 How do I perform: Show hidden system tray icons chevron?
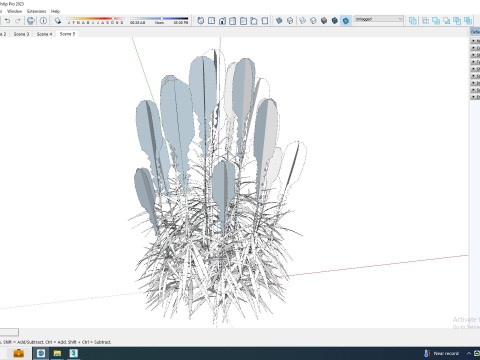coord(469,353)
